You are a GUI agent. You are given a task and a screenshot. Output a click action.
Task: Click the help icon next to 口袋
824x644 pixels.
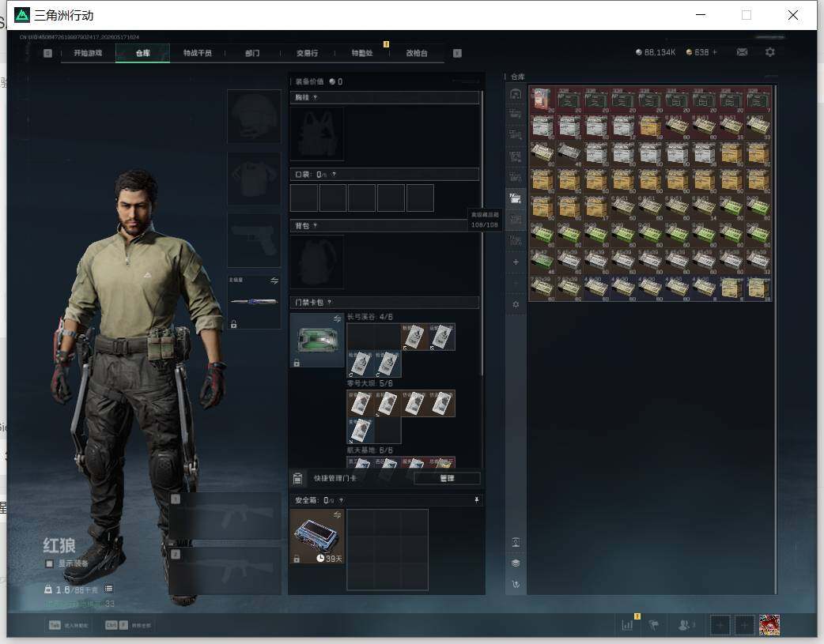(334, 175)
